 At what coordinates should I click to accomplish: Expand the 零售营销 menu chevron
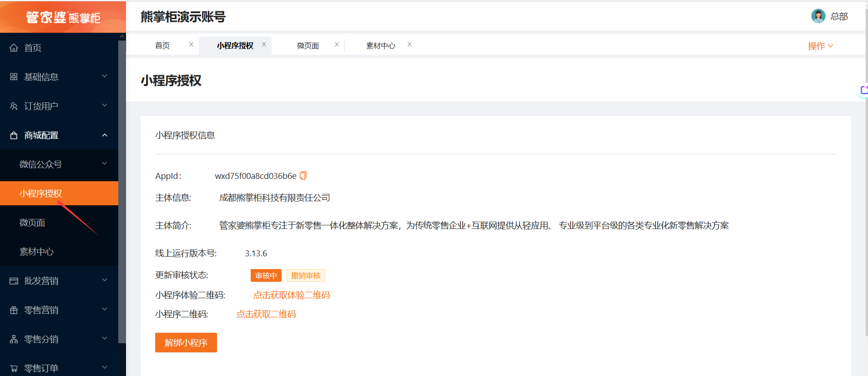(105, 309)
